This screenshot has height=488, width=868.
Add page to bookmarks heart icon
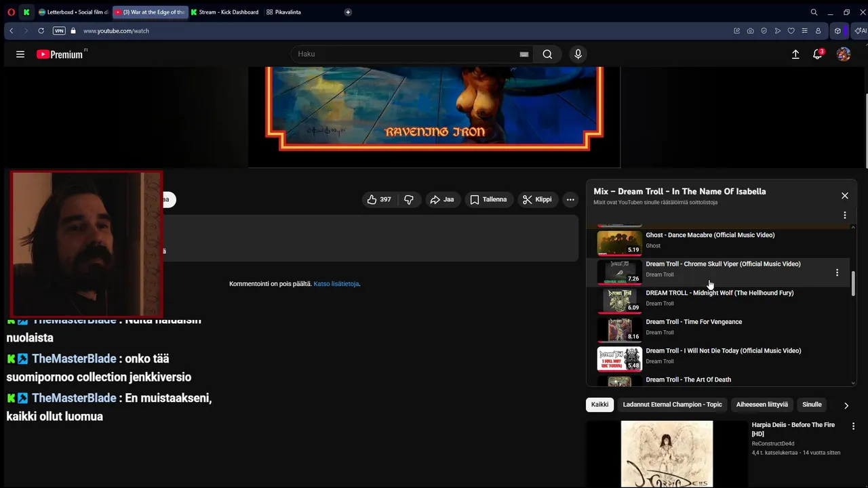click(x=791, y=30)
